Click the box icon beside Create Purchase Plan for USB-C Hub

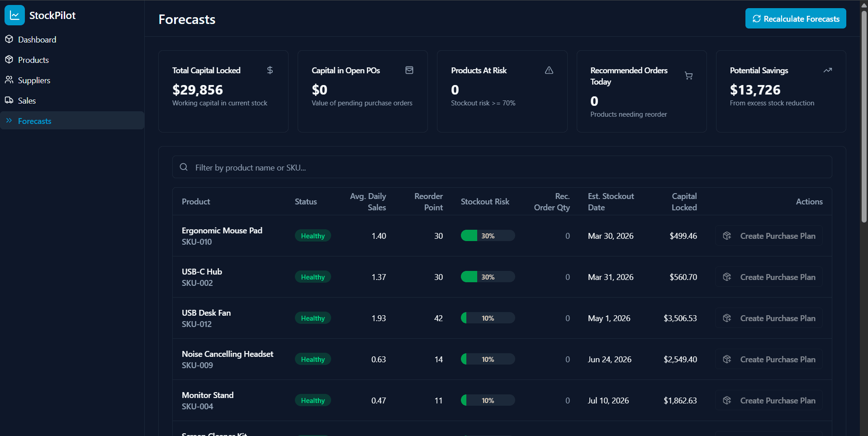click(727, 277)
